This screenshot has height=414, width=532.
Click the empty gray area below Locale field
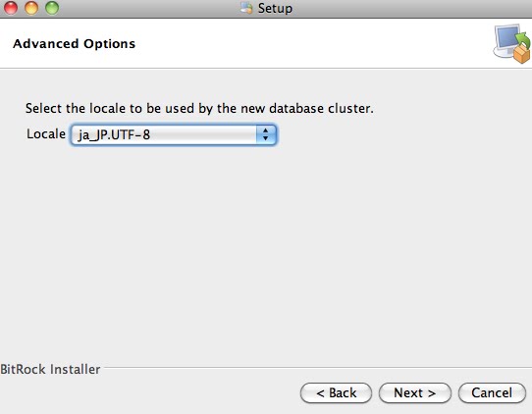(266, 251)
